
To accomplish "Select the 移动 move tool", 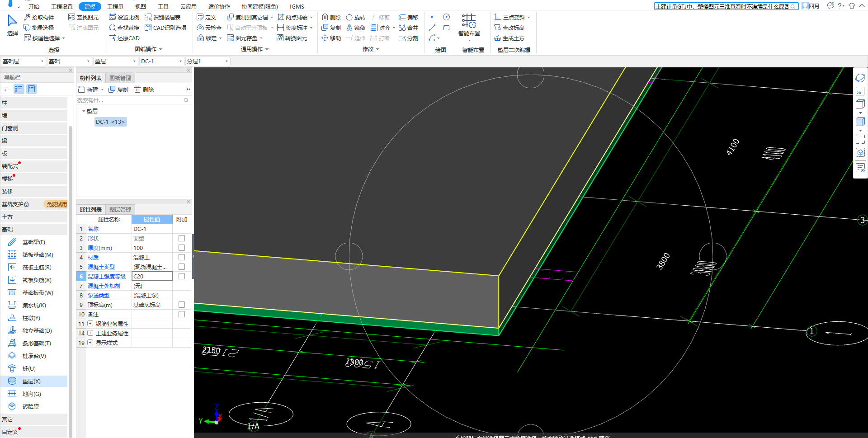I will coord(331,38).
